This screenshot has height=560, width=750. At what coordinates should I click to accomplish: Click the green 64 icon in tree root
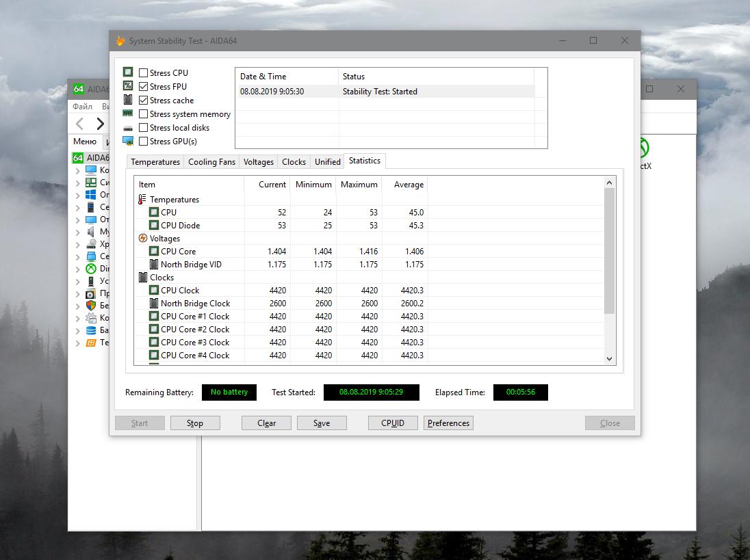[78, 158]
